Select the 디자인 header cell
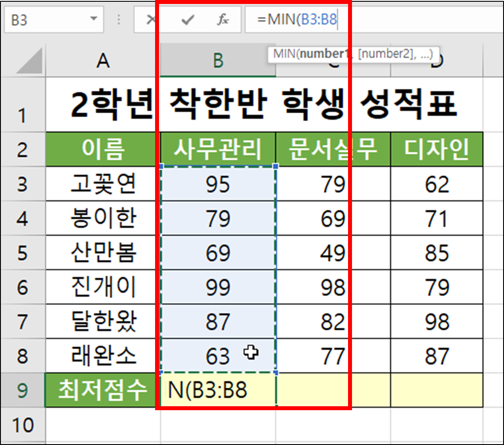 point(436,149)
